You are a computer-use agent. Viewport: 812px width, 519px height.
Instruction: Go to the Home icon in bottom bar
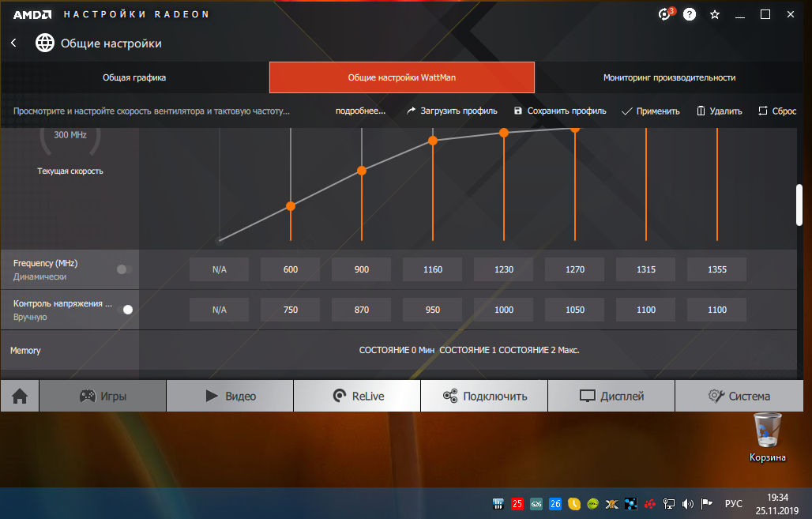pyautogui.click(x=20, y=397)
